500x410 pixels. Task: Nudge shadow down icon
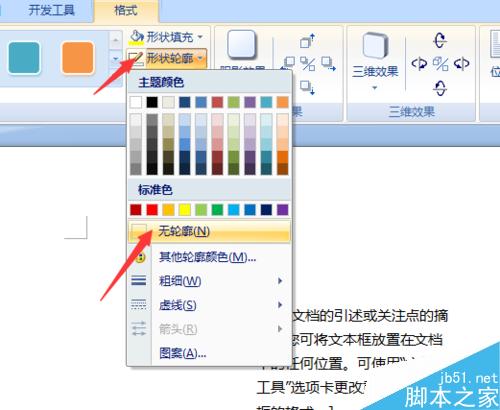[x=307, y=87]
